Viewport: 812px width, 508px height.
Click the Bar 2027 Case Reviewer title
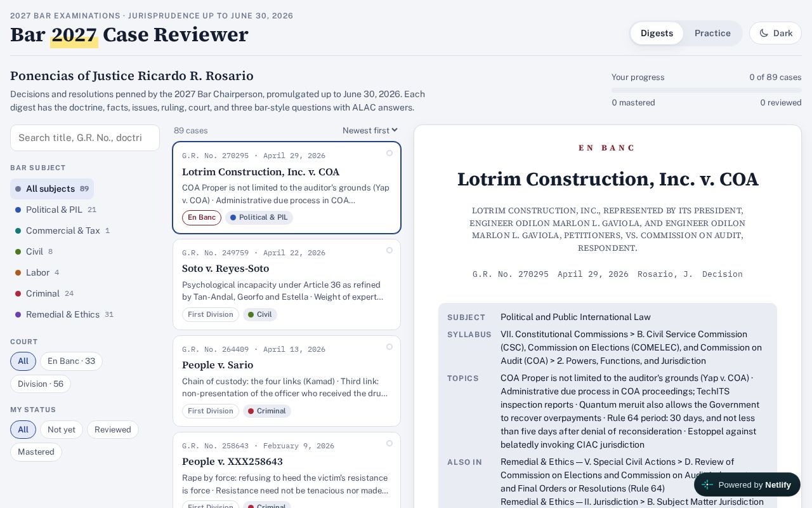[x=129, y=34]
